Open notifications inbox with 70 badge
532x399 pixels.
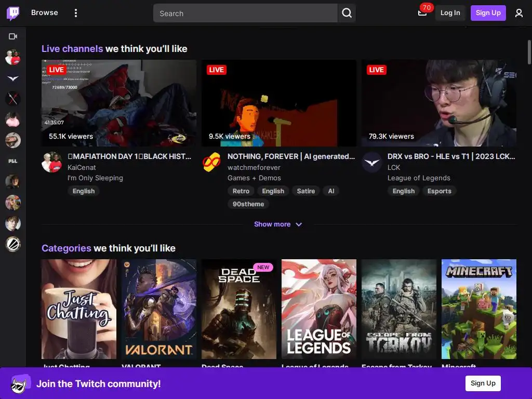coord(423,13)
